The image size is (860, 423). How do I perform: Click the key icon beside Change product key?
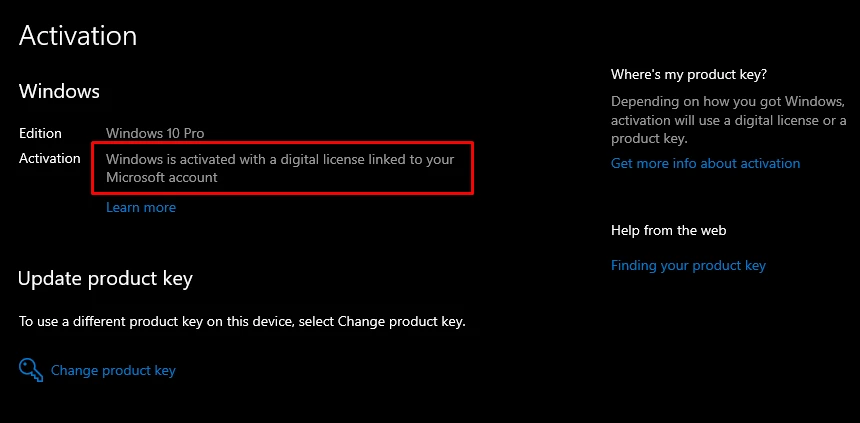coord(31,370)
